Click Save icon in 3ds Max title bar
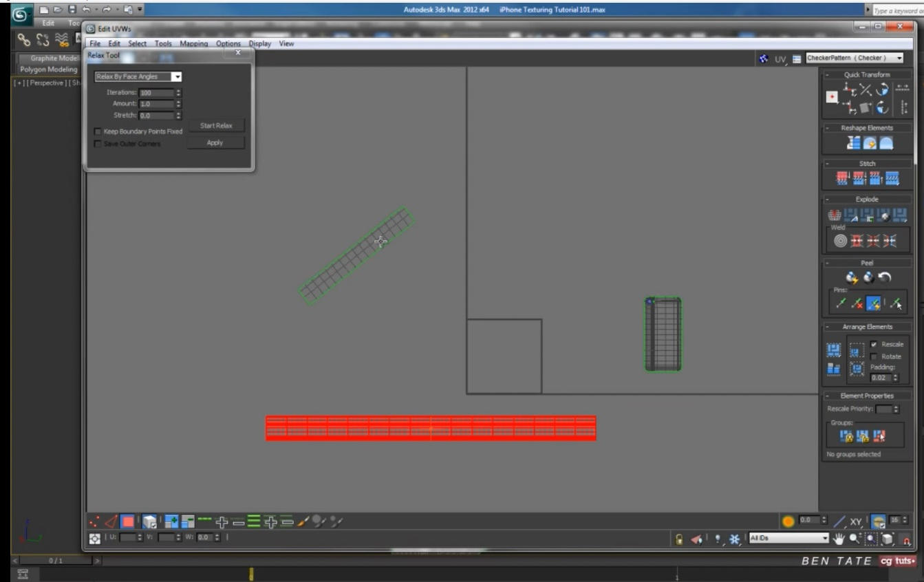This screenshot has height=582, width=924. click(72, 10)
